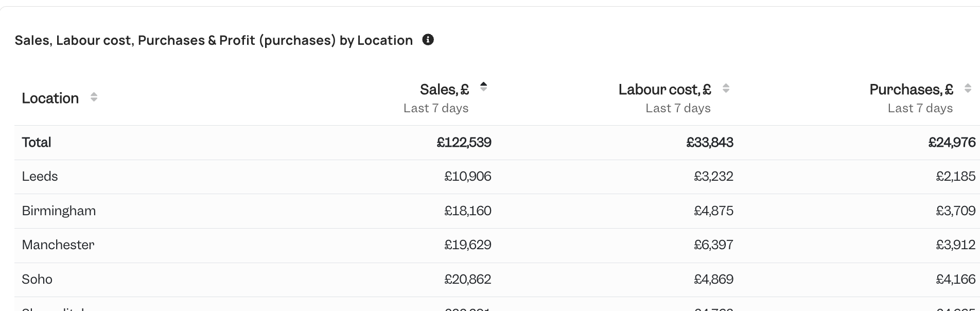Sort by Purchases using arrow icon

point(968,88)
